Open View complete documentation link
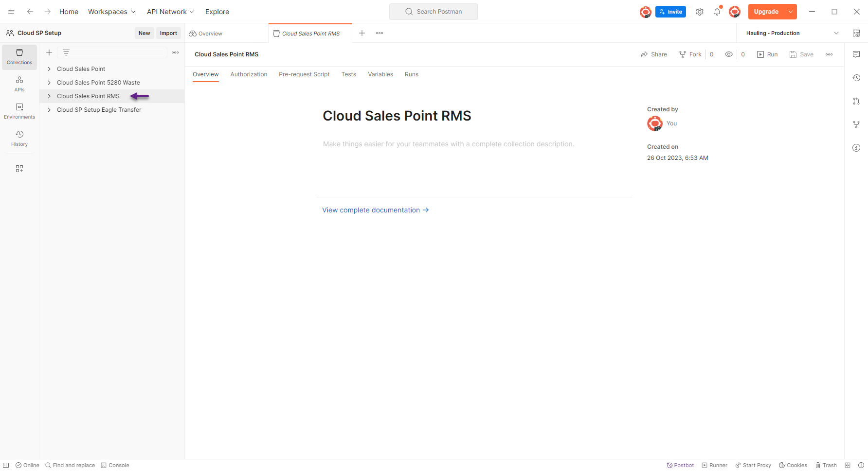The image size is (868, 471). [x=375, y=210]
